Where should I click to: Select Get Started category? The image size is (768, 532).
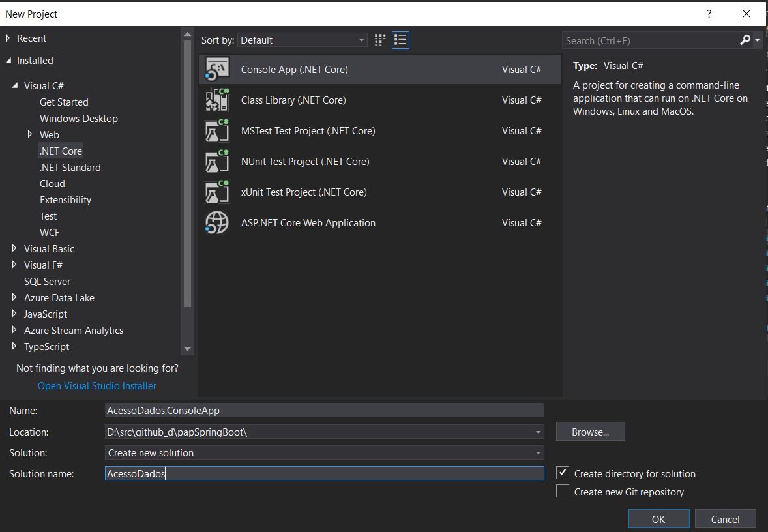64,102
